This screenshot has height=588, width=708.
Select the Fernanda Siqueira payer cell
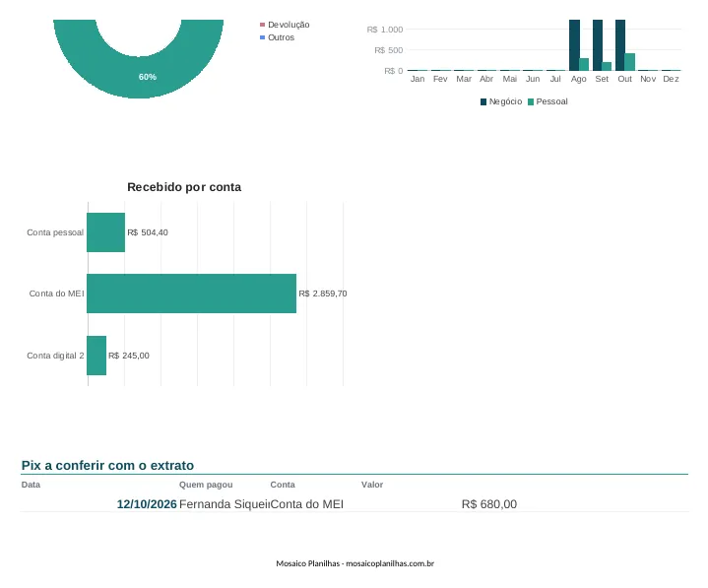[x=225, y=504]
